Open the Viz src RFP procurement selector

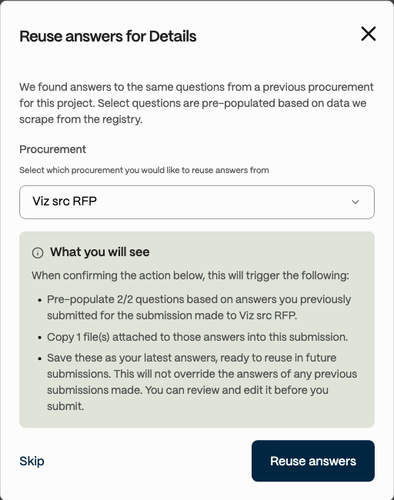[x=197, y=202]
